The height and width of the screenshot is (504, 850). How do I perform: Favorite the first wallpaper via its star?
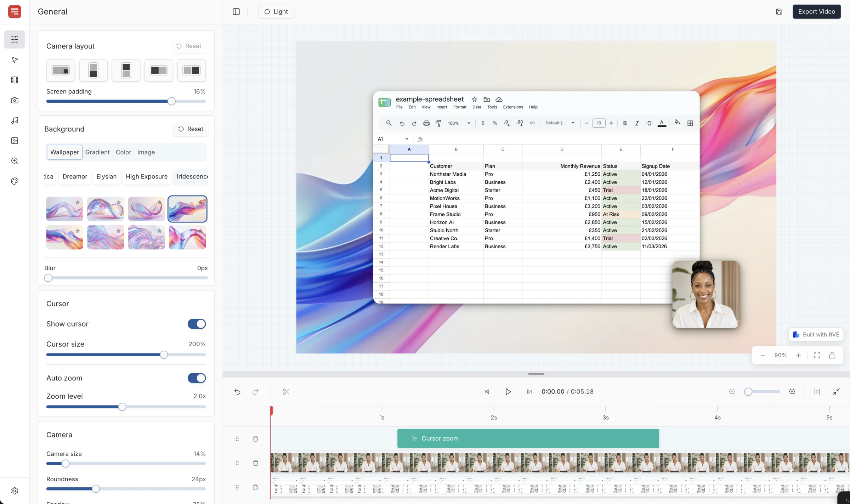click(x=78, y=202)
